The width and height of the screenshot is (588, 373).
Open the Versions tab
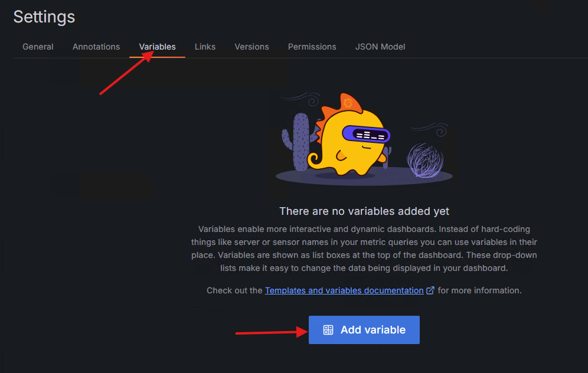click(251, 47)
